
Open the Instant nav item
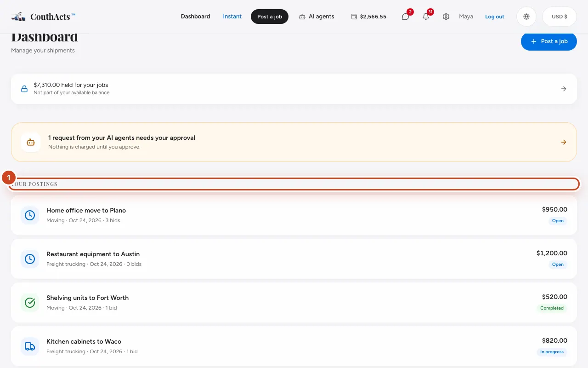tap(232, 17)
